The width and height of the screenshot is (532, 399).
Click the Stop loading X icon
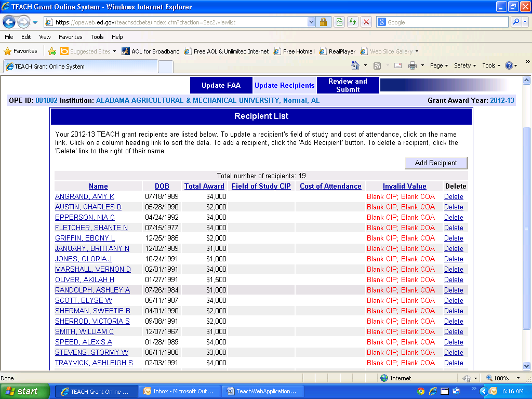[366, 22]
